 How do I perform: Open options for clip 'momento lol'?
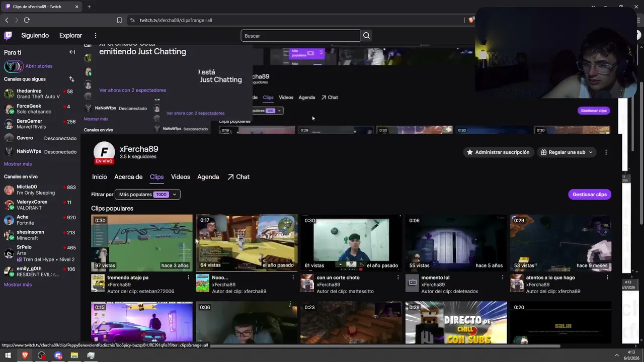pyautogui.click(x=503, y=278)
